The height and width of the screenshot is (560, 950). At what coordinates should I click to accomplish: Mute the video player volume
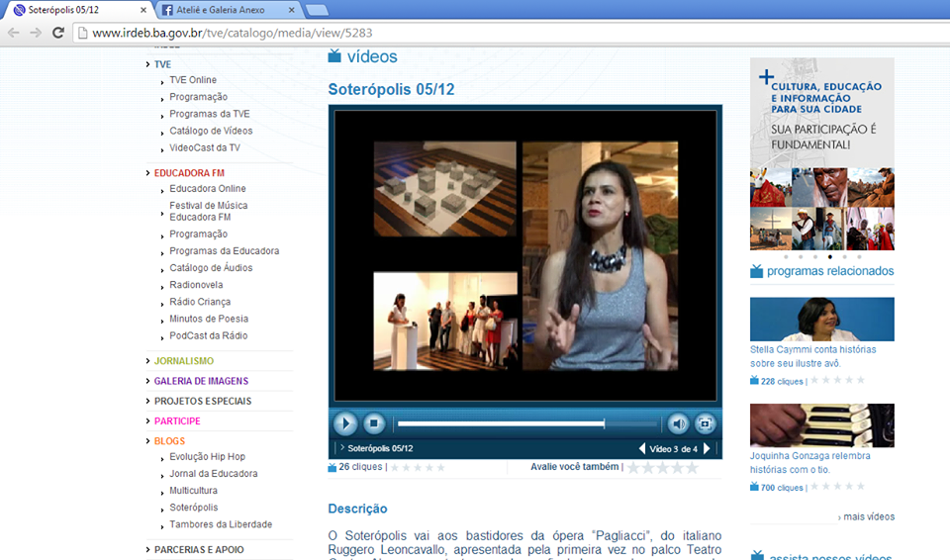[678, 423]
